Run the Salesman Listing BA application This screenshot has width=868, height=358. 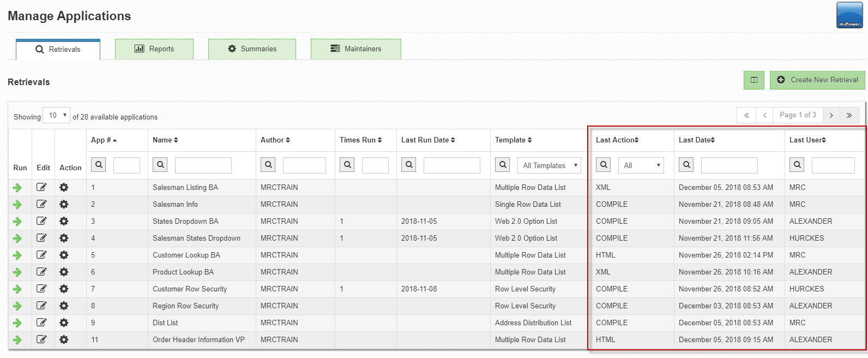(x=17, y=188)
